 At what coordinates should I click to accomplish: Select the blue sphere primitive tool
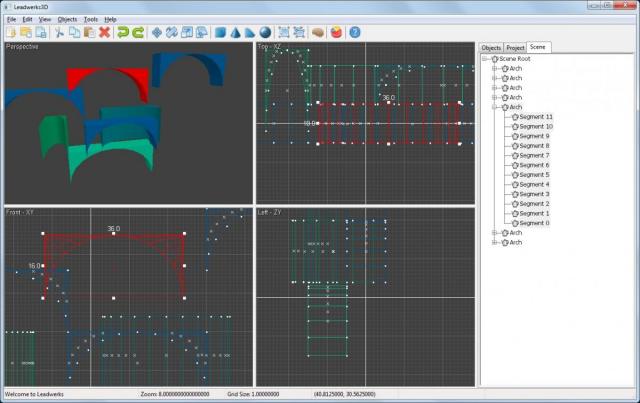point(265,32)
